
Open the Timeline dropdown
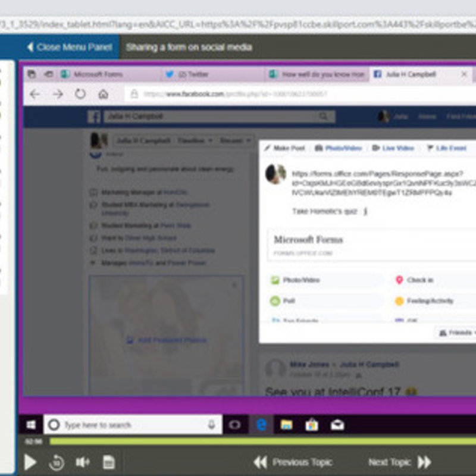(x=195, y=140)
